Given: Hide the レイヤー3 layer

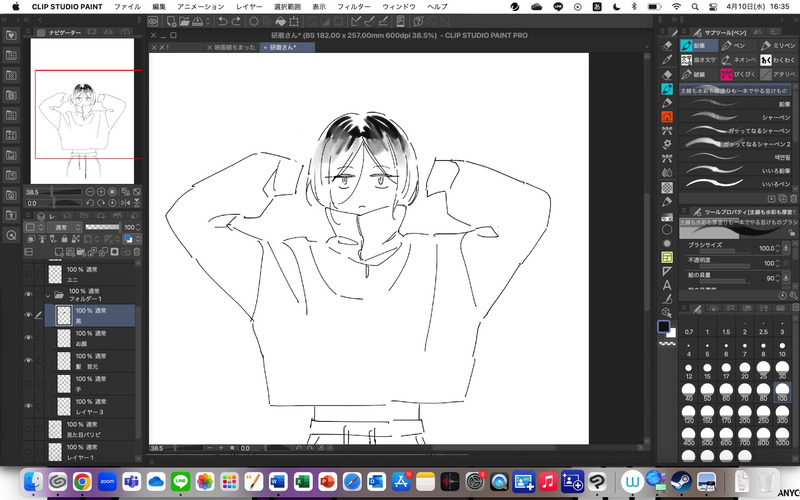Looking at the screenshot, I should click(x=28, y=406).
